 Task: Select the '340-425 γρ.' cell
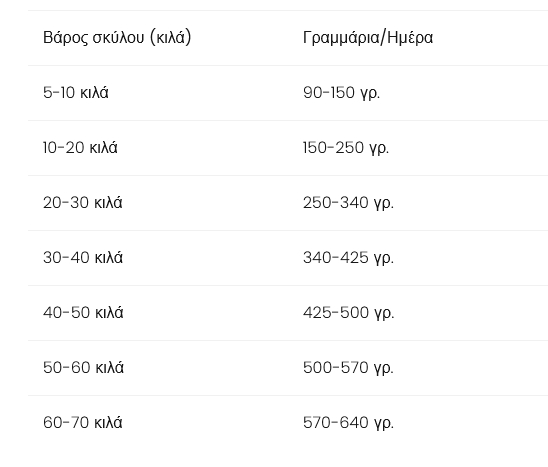click(x=348, y=258)
